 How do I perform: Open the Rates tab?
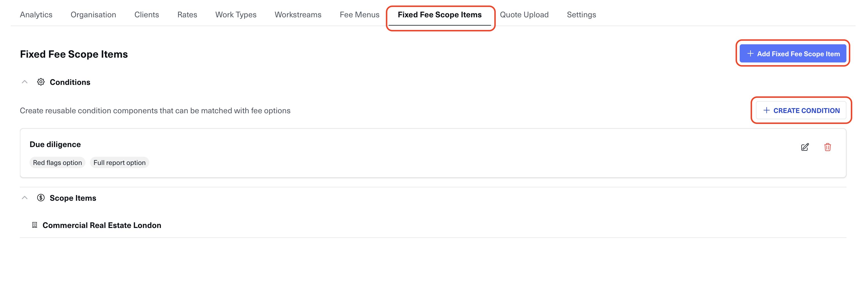pyautogui.click(x=187, y=14)
